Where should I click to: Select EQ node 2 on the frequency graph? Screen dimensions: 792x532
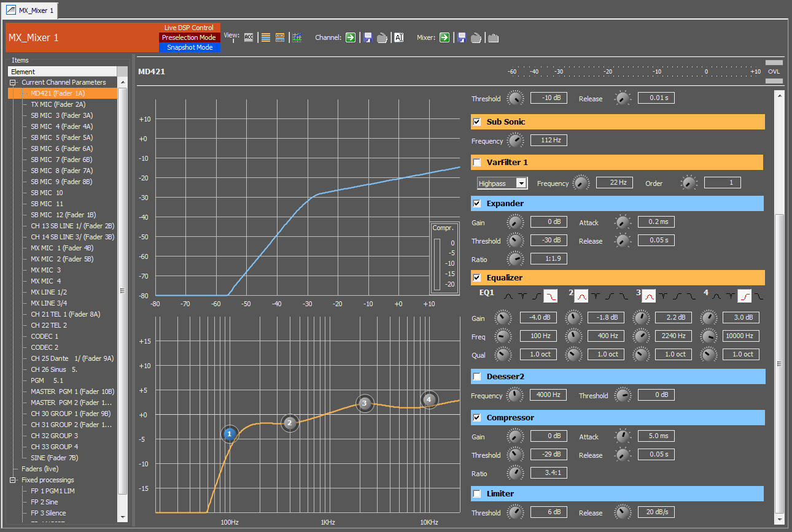290,423
